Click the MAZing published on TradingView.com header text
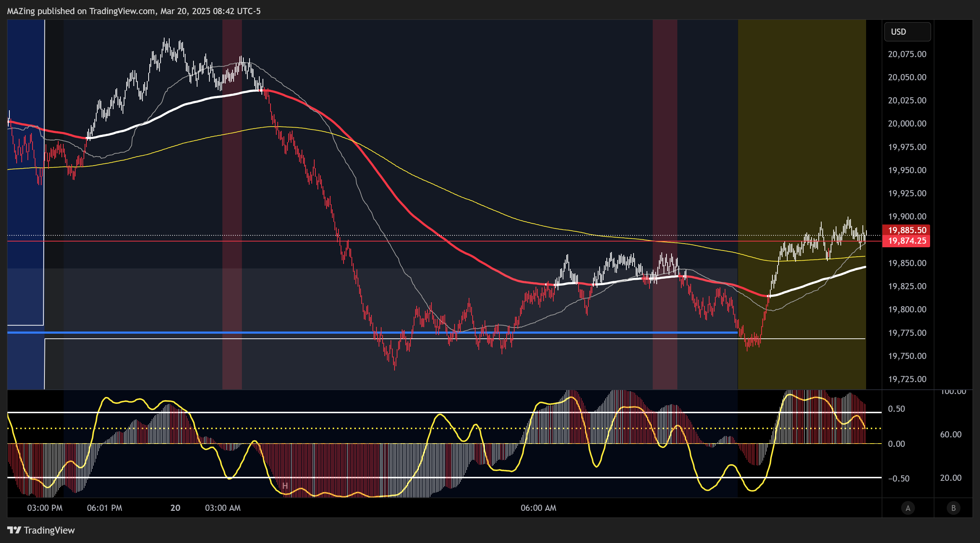This screenshot has height=543, width=980. tap(134, 11)
